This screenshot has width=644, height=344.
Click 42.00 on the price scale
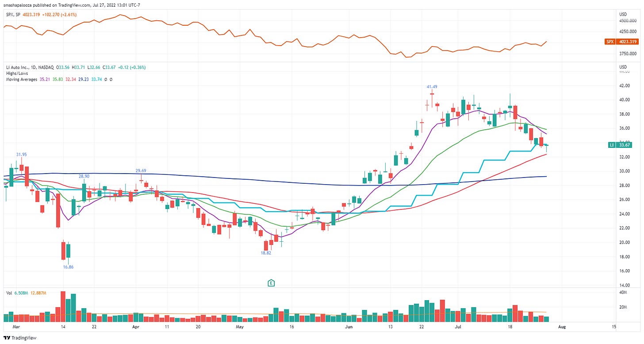pyautogui.click(x=624, y=85)
